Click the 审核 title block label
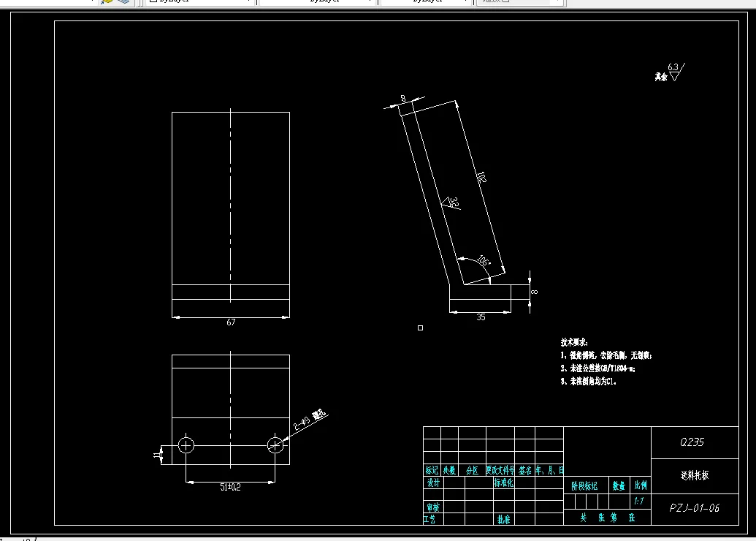 click(433, 507)
